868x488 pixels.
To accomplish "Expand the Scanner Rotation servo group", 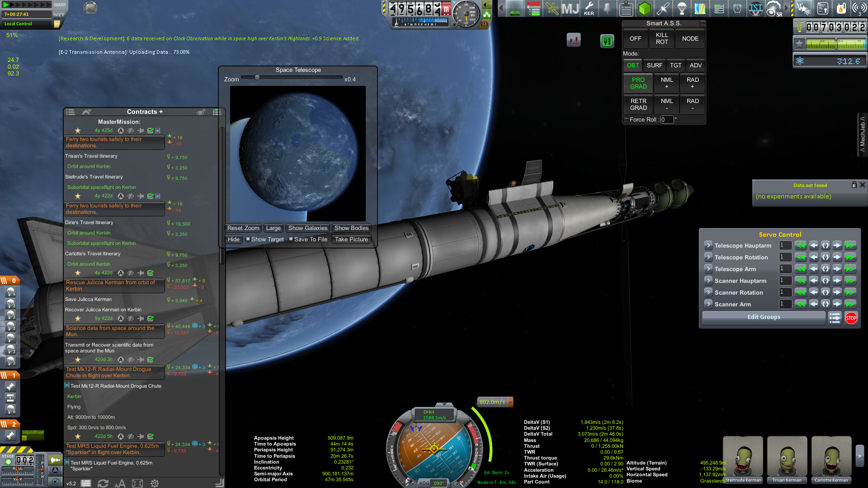I will pyautogui.click(x=708, y=292).
